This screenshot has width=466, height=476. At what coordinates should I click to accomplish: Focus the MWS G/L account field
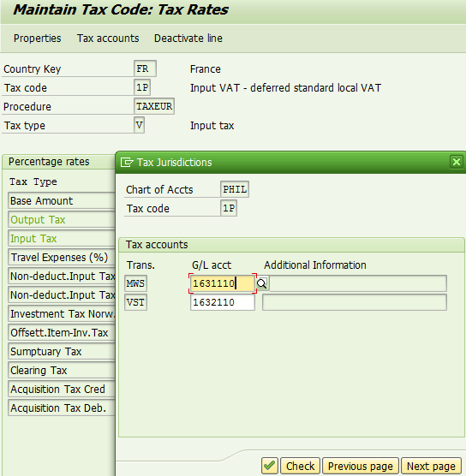[x=223, y=283]
